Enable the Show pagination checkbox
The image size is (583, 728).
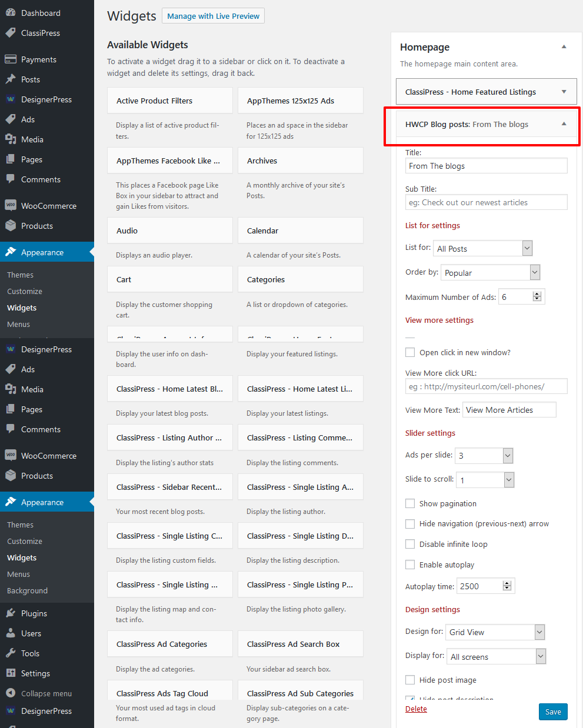click(x=410, y=503)
